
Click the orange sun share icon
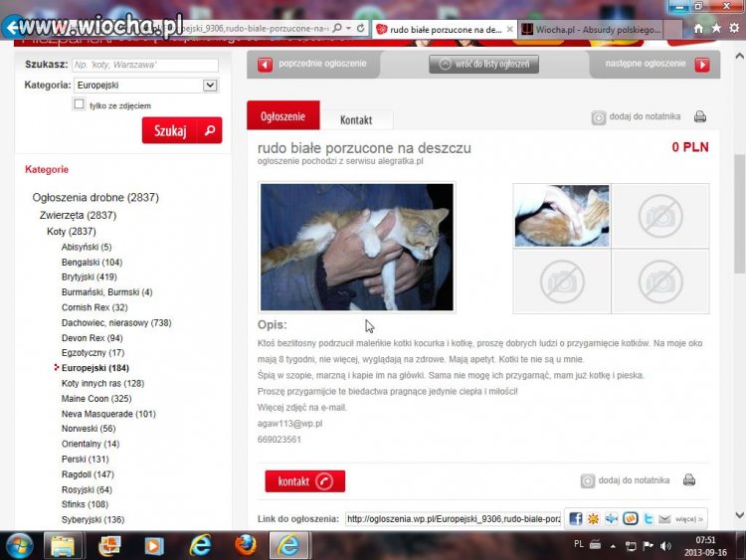[x=593, y=518]
